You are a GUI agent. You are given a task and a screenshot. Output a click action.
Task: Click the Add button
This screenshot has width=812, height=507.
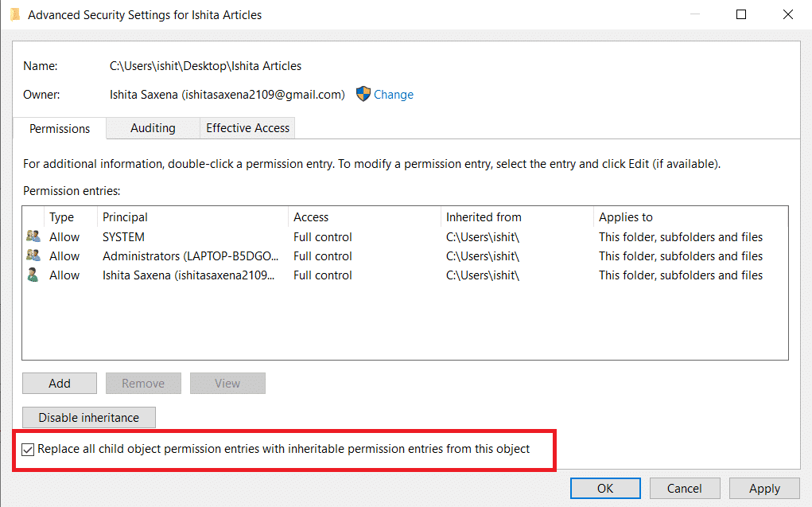tap(59, 383)
